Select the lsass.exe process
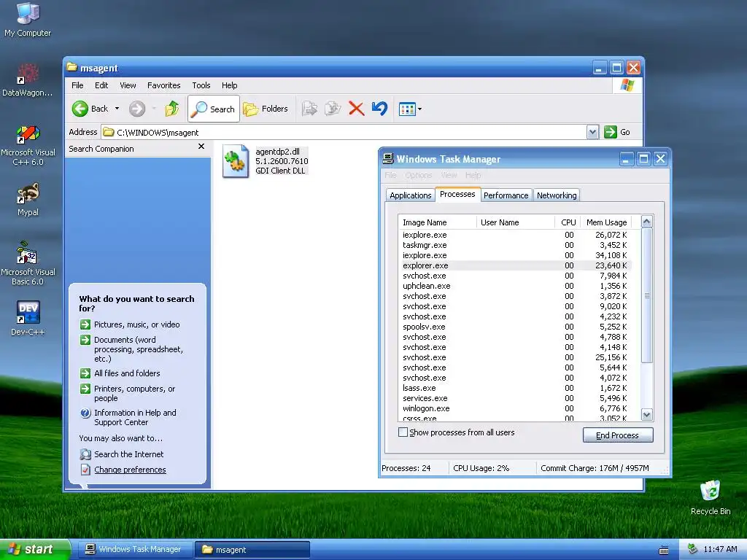This screenshot has width=747, height=560. click(x=515, y=388)
